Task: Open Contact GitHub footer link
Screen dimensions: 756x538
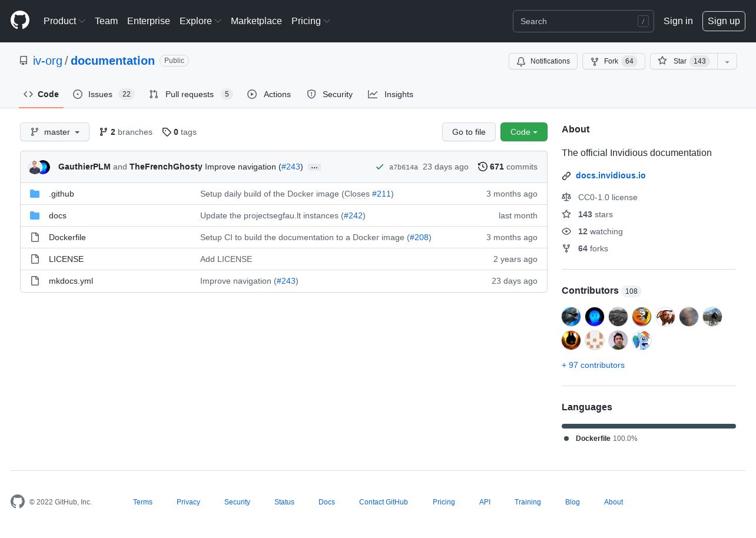Action: 383,502
